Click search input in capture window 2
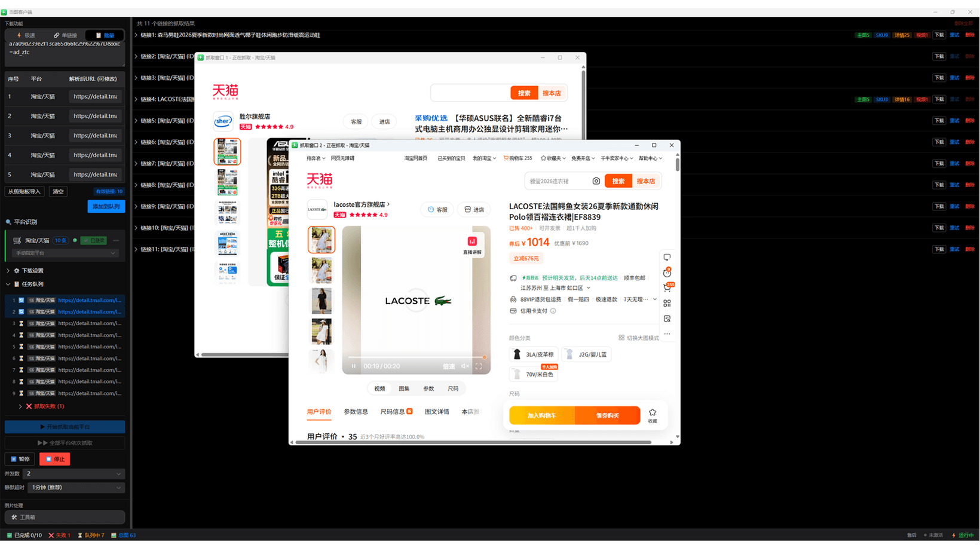The image size is (980, 551). [558, 181]
